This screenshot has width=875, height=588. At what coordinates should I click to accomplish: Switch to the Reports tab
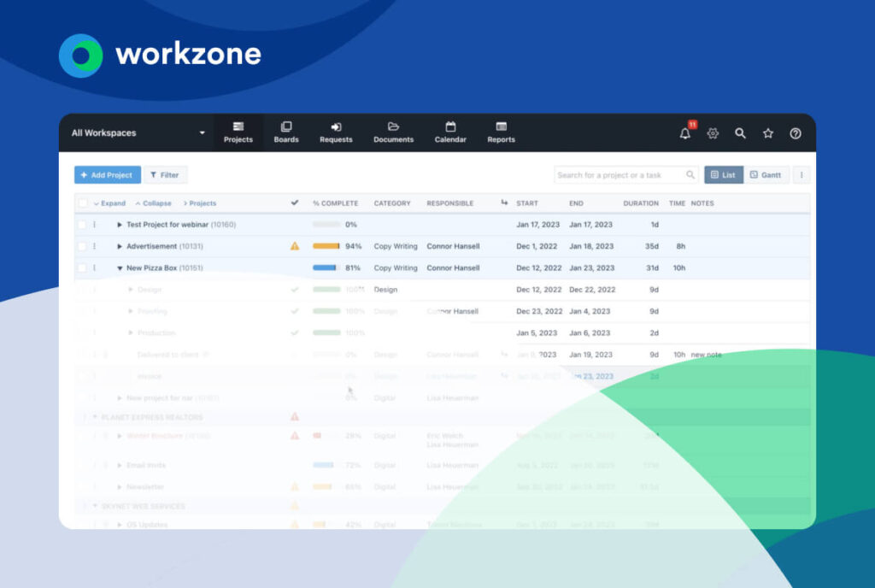tap(501, 131)
